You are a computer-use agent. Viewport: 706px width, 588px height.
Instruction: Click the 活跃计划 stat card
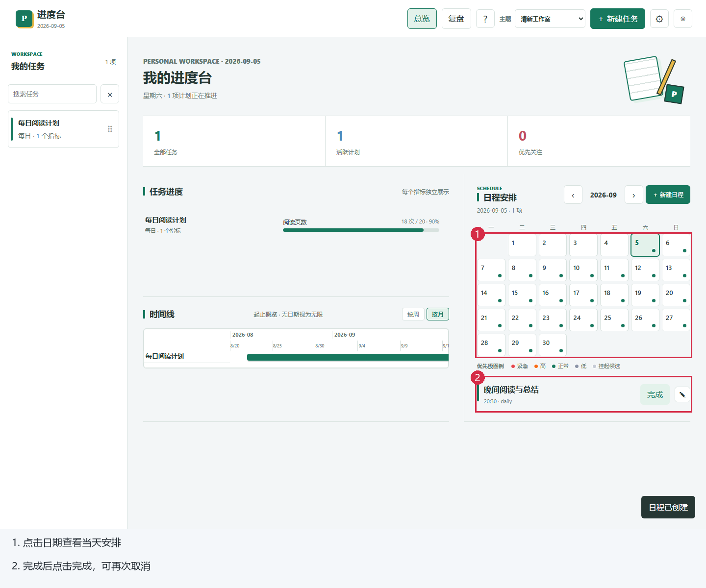coord(416,141)
